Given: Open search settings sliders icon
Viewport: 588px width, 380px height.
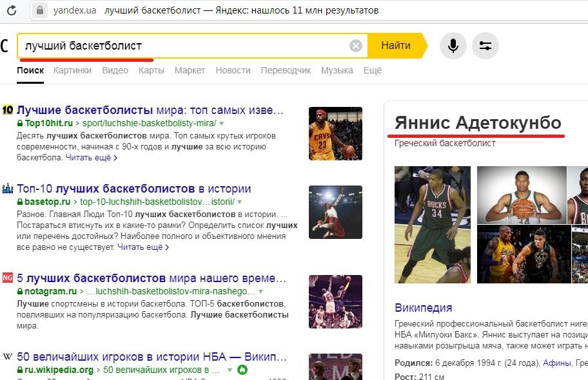Looking at the screenshot, I should point(485,46).
